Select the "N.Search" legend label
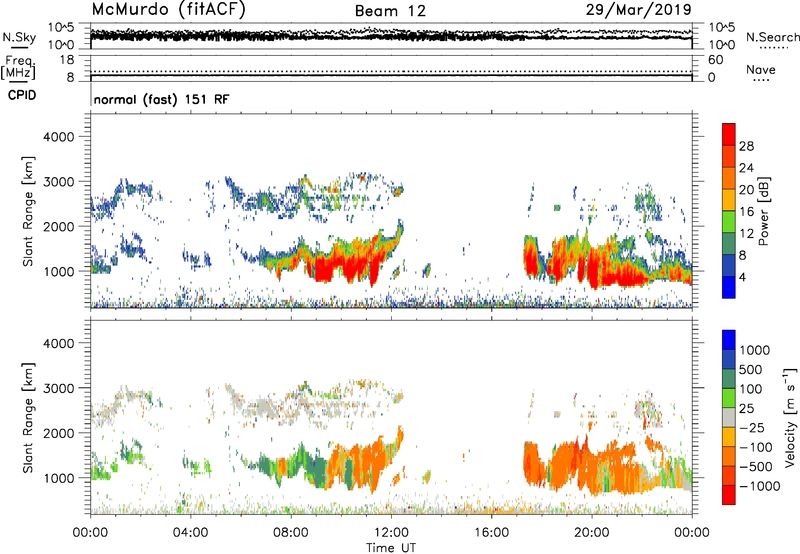The height and width of the screenshot is (554, 800). coord(772,37)
